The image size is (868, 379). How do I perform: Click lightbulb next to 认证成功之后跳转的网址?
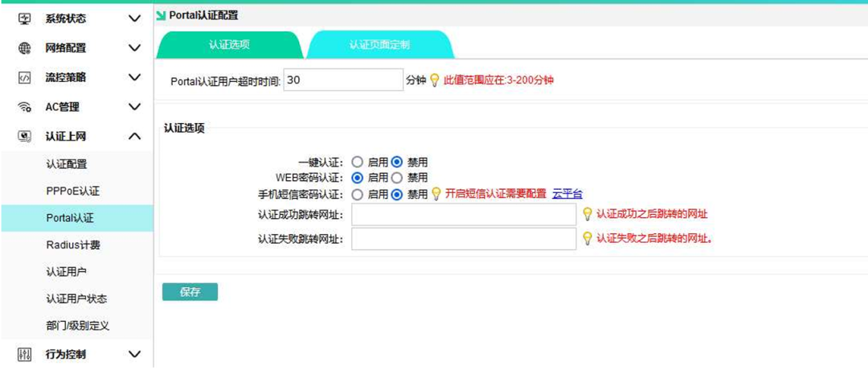coord(588,214)
